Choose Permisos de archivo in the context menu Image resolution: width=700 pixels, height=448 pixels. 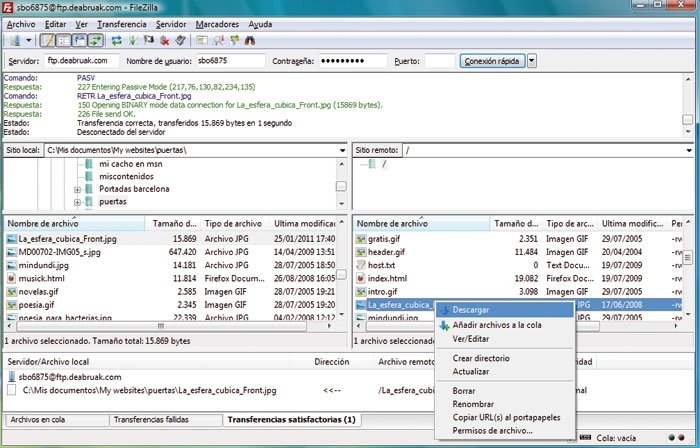tap(505, 431)
